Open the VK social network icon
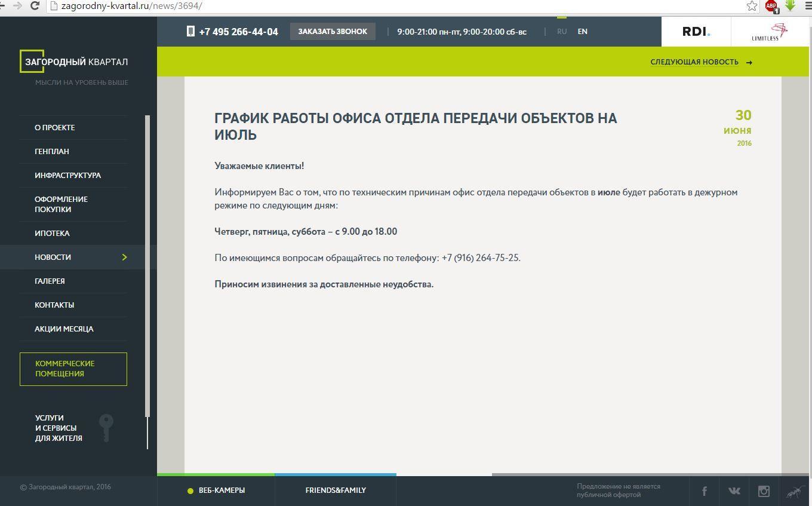This screenshot has height=506, width=812. [734, 491]
